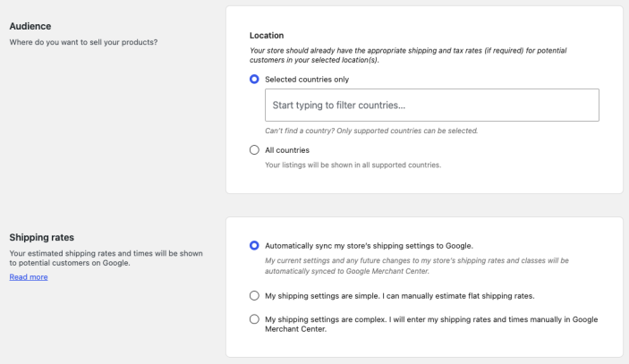629x364 pixels.
Task: Click the 'Shipping rates' section heading
Action: pyautogui.click(x=42, y=237)
